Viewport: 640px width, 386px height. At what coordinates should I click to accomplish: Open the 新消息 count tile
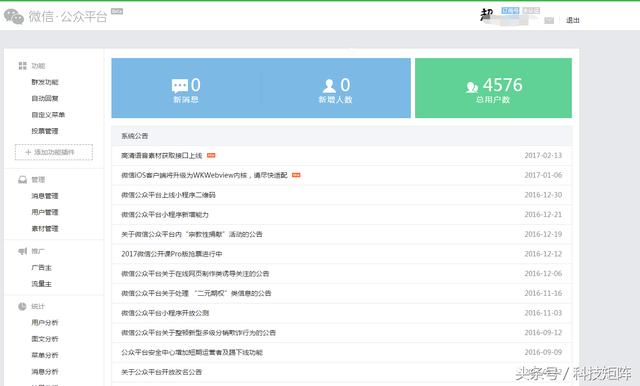tap(186, 88)
